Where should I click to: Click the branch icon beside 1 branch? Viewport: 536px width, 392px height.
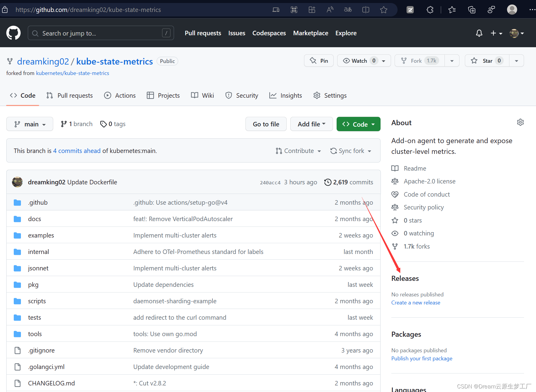(64, 124)
